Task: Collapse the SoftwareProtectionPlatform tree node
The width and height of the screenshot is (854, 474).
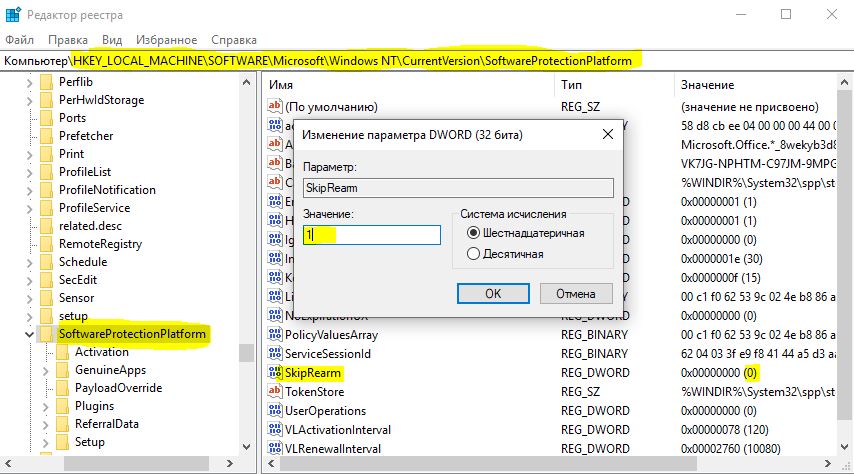Action: pyautogui.click(x=29, y=335)
